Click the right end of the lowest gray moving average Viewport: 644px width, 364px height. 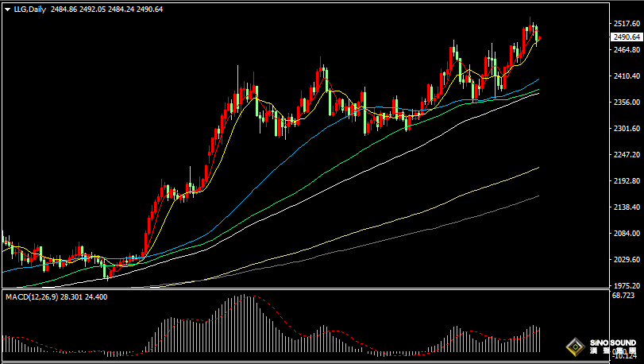pyautogui.click(x=538, y=196)
